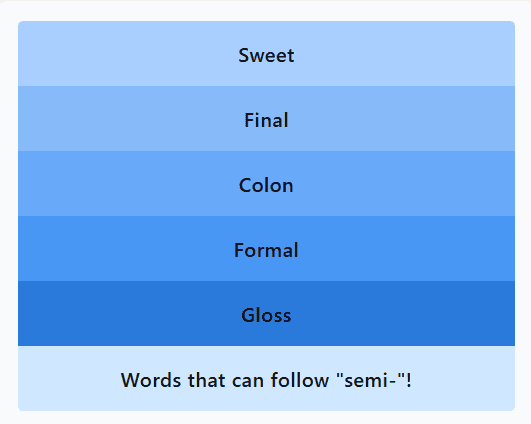The width and height of the screenshot is (531, 424).
Task: Click the darkest blue band labeled Gloss
Action: pos(266,314)
